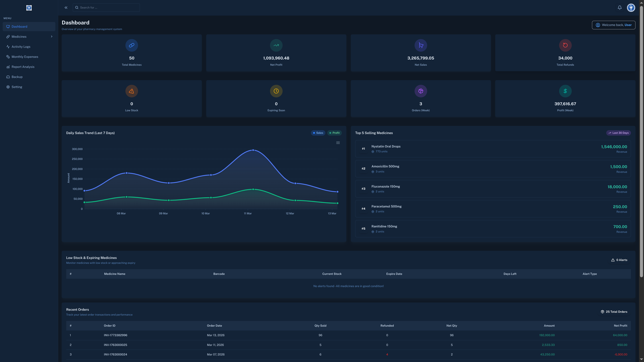This screenshot has height=362, width=644.
Task: Click the Low Stock warning icon
Action: pyautogui.click(x=131, y=91)
